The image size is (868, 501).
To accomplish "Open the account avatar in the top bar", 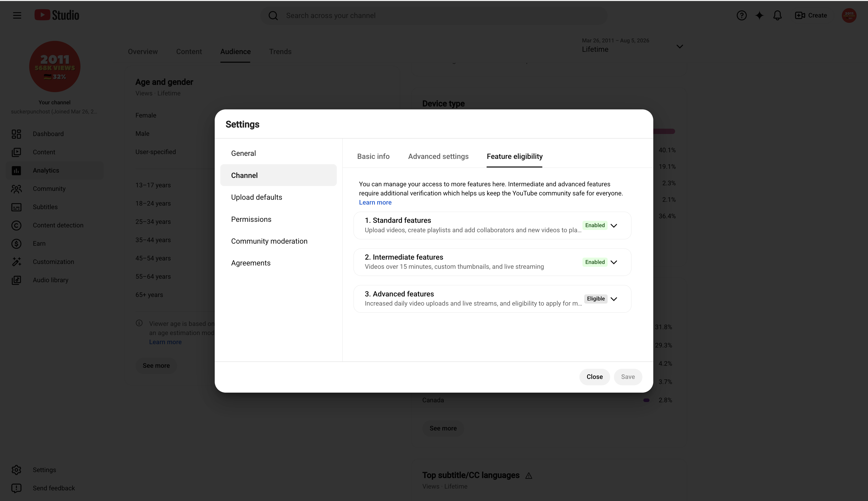I will [849, 15].
